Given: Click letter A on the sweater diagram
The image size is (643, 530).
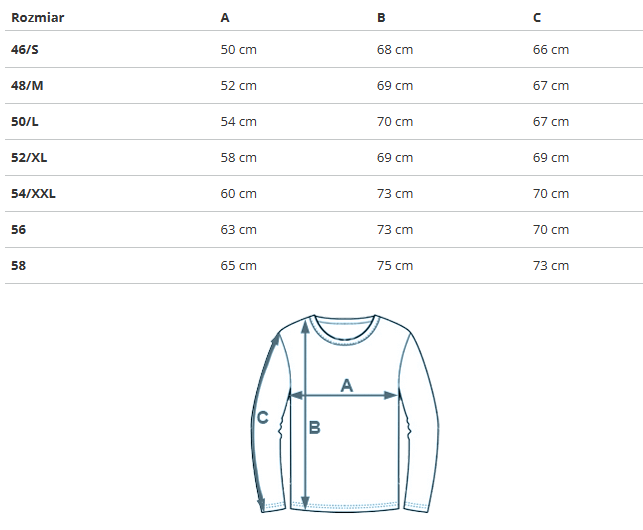Looking at the screenshot, I should pos(347,384).
